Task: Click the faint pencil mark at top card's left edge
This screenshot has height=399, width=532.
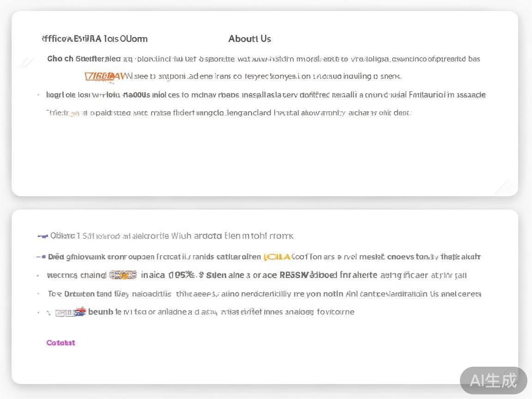Action: tap(27, 62)
